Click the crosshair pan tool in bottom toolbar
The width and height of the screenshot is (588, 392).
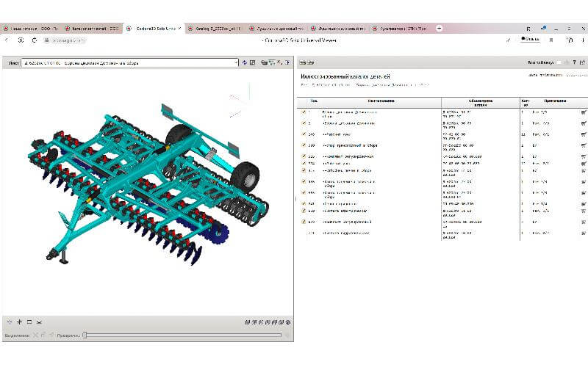coord(9,322)
